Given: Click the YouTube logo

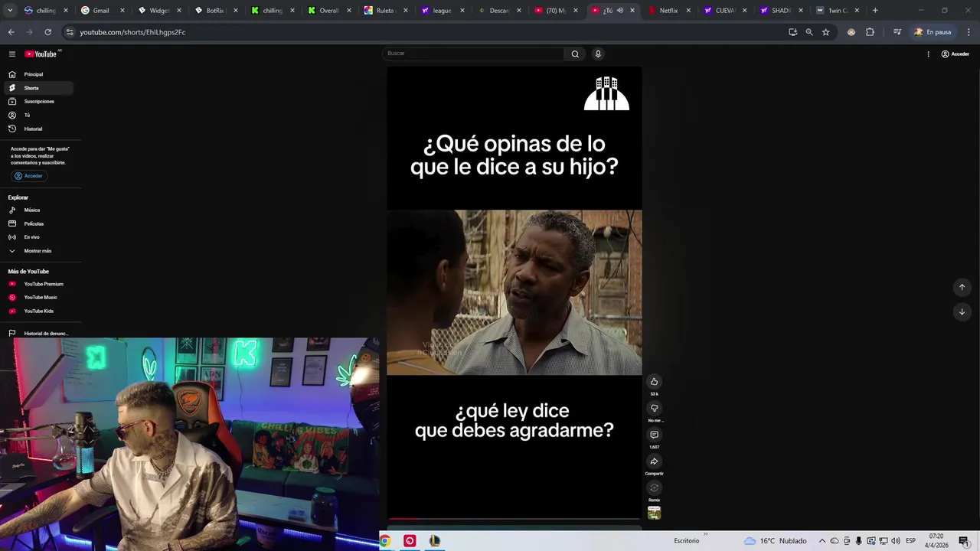Looking at the screenshot, I should [42, 54].
